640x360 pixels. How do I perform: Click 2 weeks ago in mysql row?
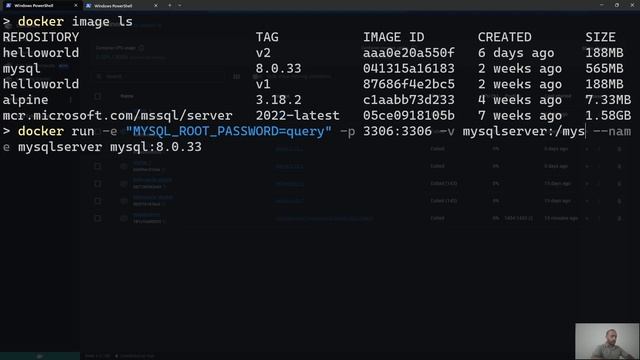520,69
